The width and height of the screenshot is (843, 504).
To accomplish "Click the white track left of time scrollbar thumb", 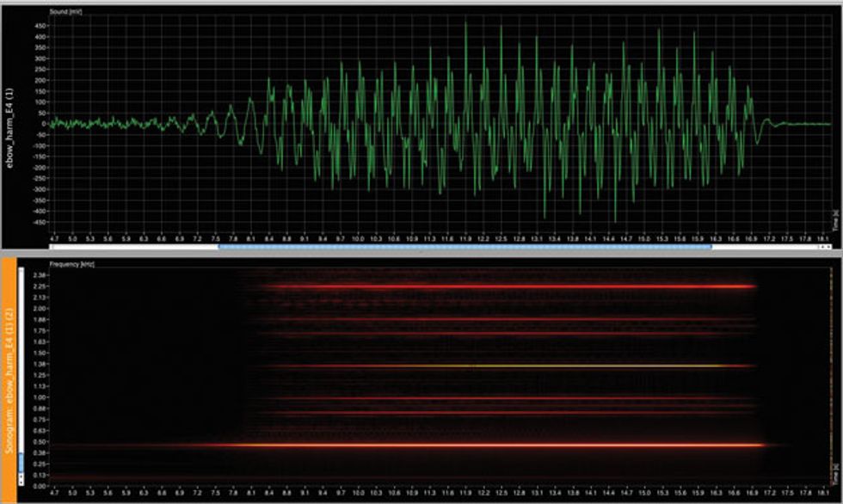I will (x=129, y=246).
